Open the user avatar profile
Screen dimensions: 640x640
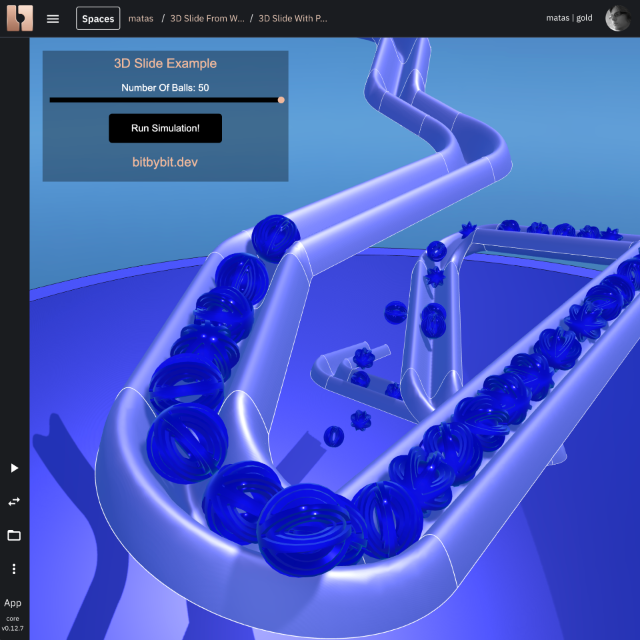[618, 18]
